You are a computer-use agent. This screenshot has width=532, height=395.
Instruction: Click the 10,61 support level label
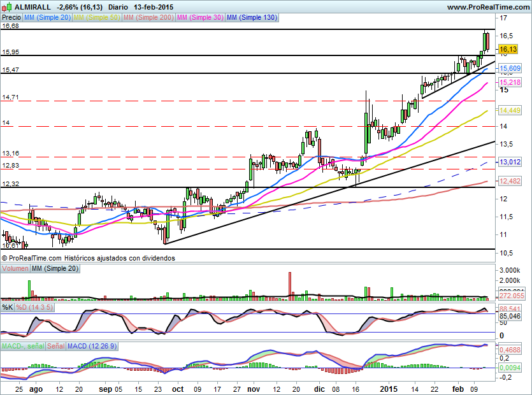coord(11,245)
